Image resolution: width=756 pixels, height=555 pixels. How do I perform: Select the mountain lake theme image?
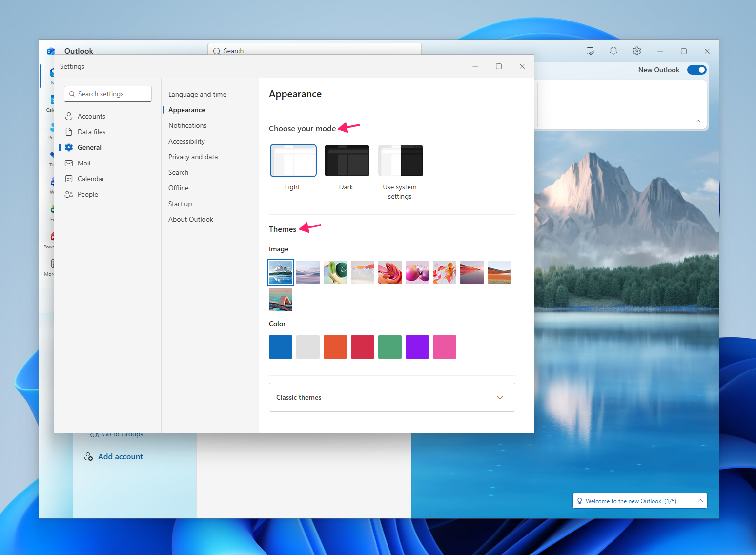click(x=281, y=272)
